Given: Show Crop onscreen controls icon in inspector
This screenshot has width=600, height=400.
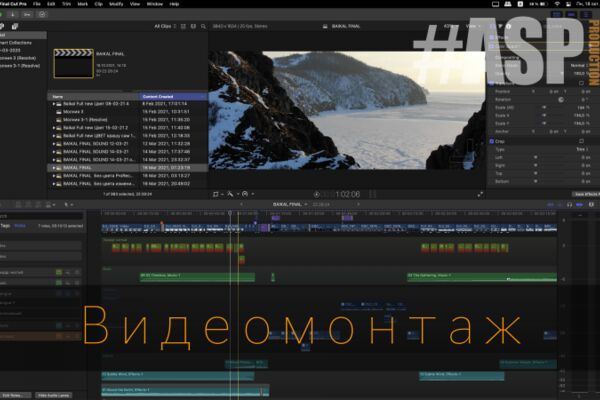Looking at the screenshot, I should (581, 141).
